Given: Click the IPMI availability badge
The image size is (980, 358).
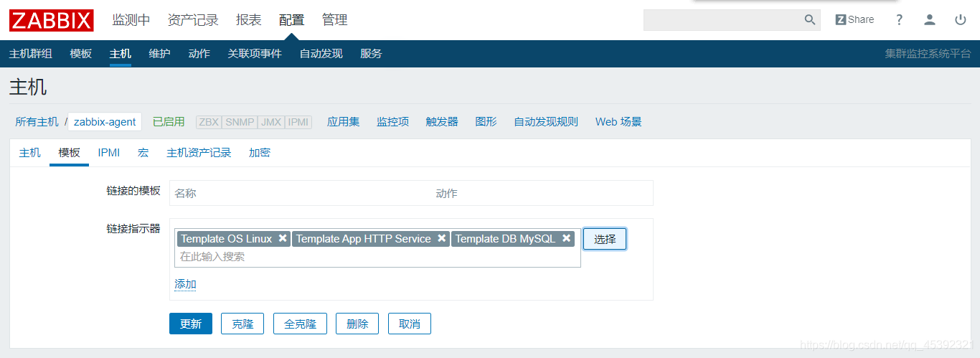Looking at the screenshot, I should click(298, 122).
